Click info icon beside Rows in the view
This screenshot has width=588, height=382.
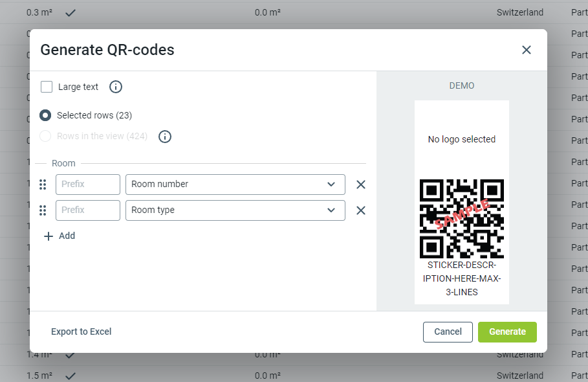point(165,137)
